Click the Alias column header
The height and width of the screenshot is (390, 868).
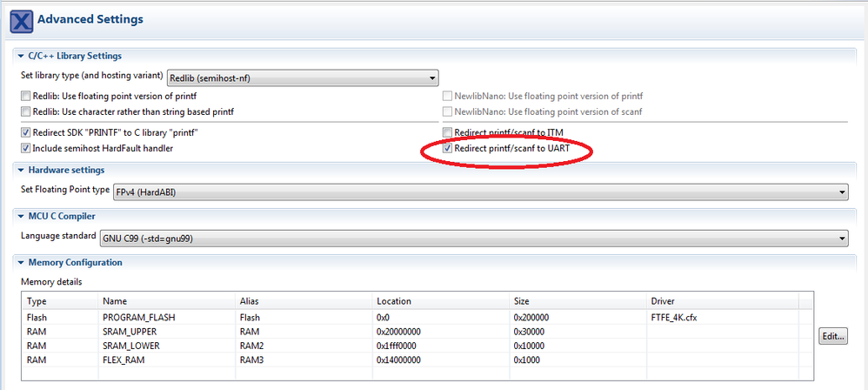pyautogui.click(x=304, y=301)
